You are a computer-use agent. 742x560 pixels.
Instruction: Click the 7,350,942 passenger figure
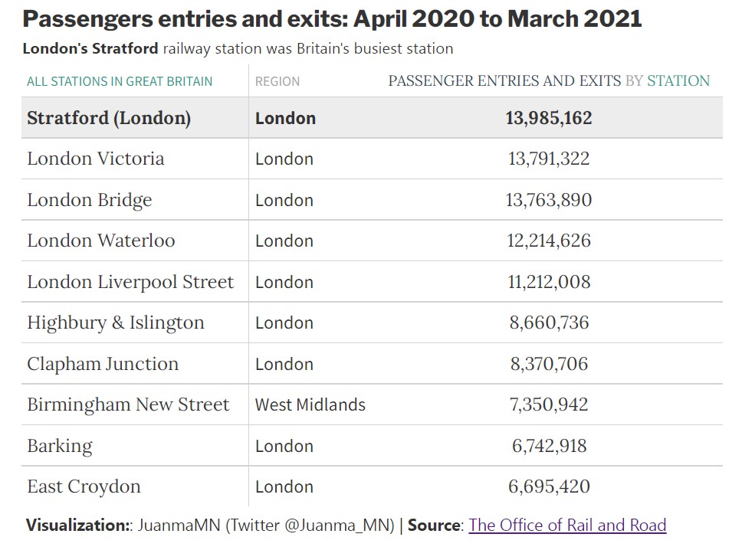pos(549,404)
